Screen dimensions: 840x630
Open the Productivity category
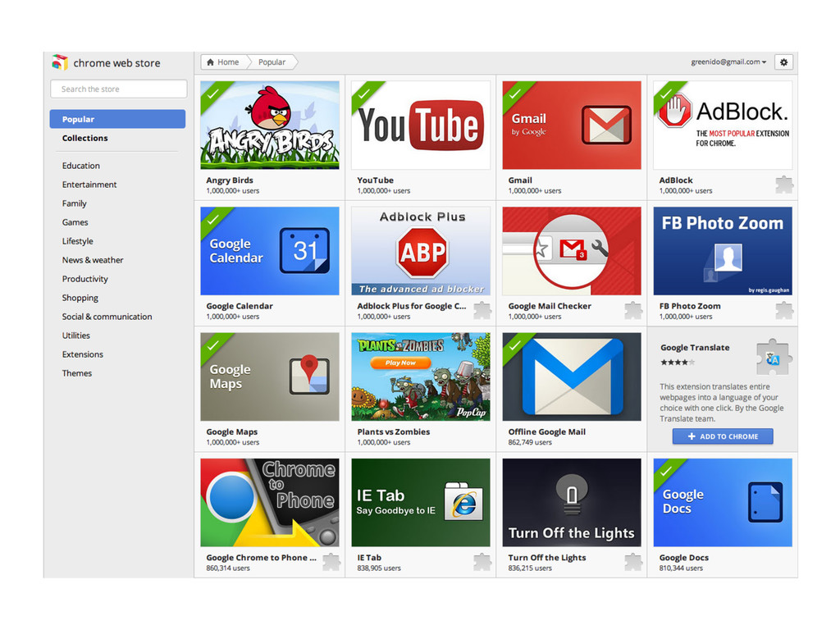pos(84,279)
